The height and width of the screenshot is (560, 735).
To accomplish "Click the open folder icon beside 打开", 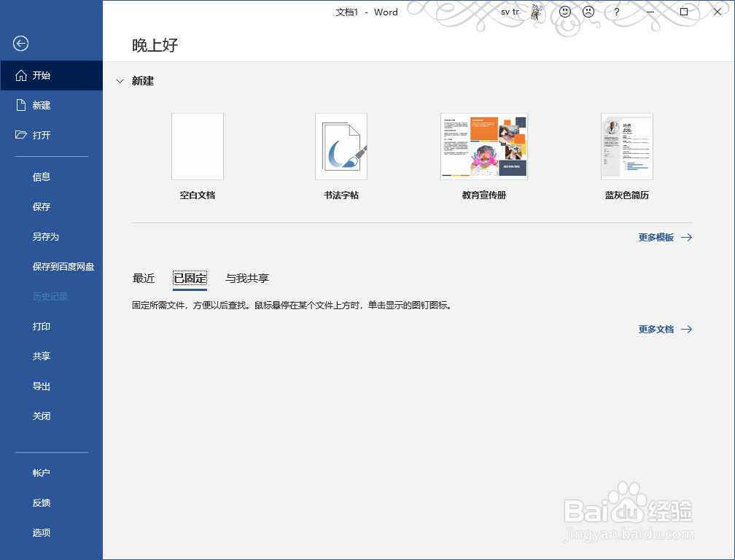I will tap(20, 135).
